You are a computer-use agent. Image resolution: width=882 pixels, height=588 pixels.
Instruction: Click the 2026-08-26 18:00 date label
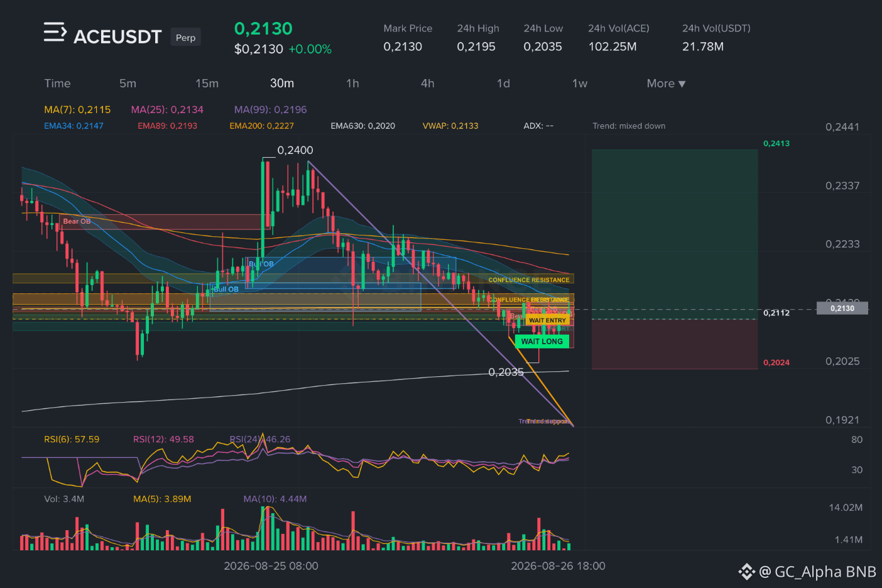click(x=558, y=566)
